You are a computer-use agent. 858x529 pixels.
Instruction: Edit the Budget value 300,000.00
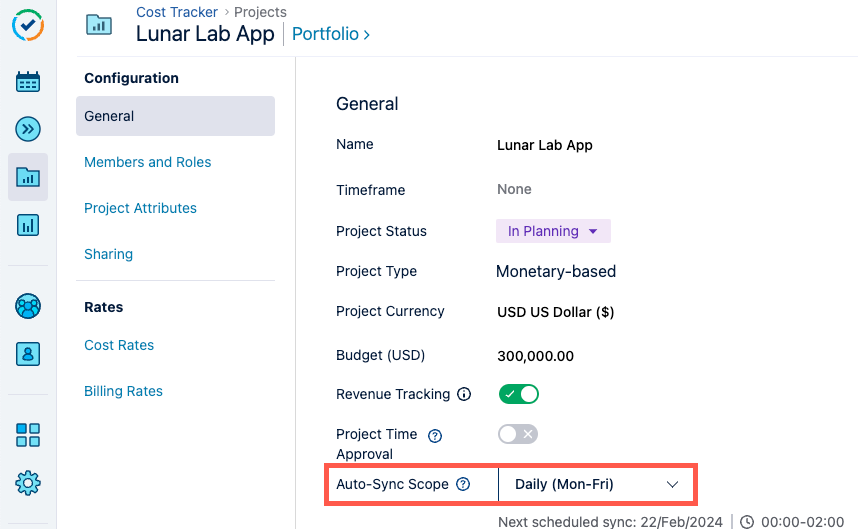pyautogui.click(x=535, y=355)
